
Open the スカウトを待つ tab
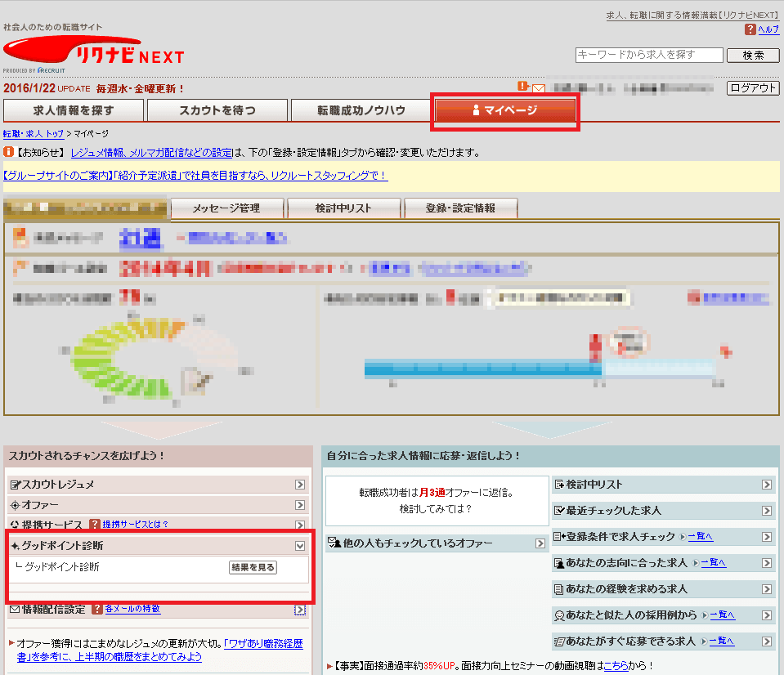pos(217,110)
